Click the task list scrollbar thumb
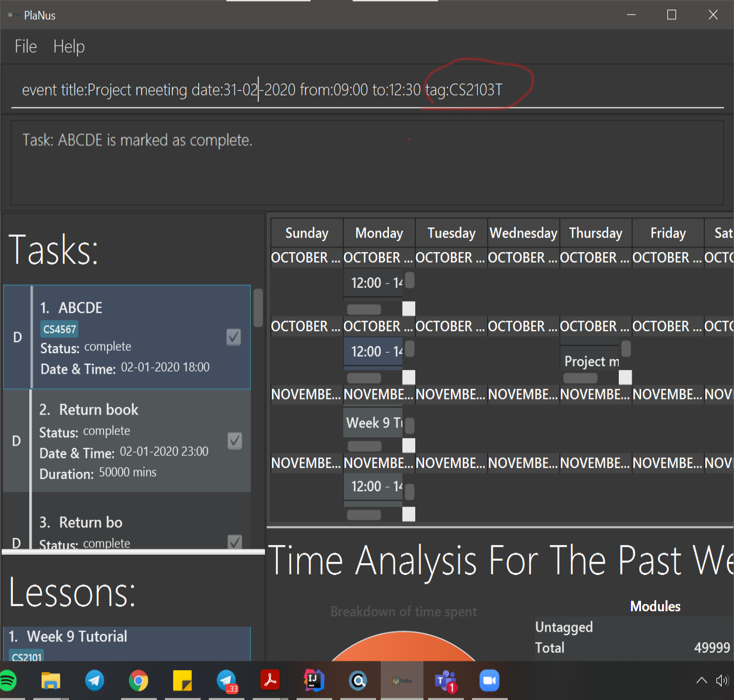Image resolution: width=734 pixels, height=700 pixels. click(258, 308)
